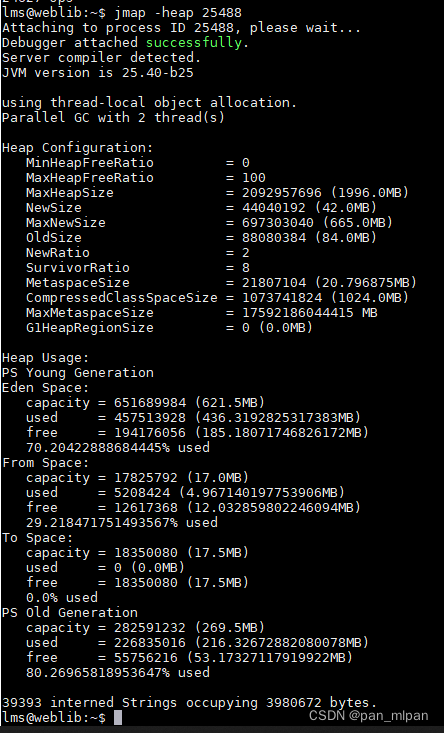The width and height of the screenshot is (444, 733).
Task: Click the G1HeapRegionSize line
Action: (169, 327)
